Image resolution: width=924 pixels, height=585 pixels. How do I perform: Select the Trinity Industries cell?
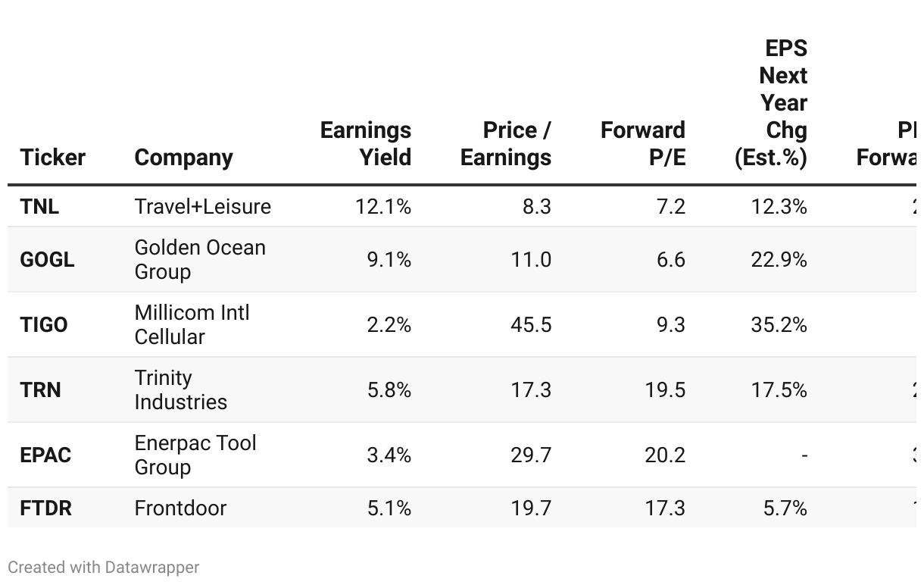point(180,389)
